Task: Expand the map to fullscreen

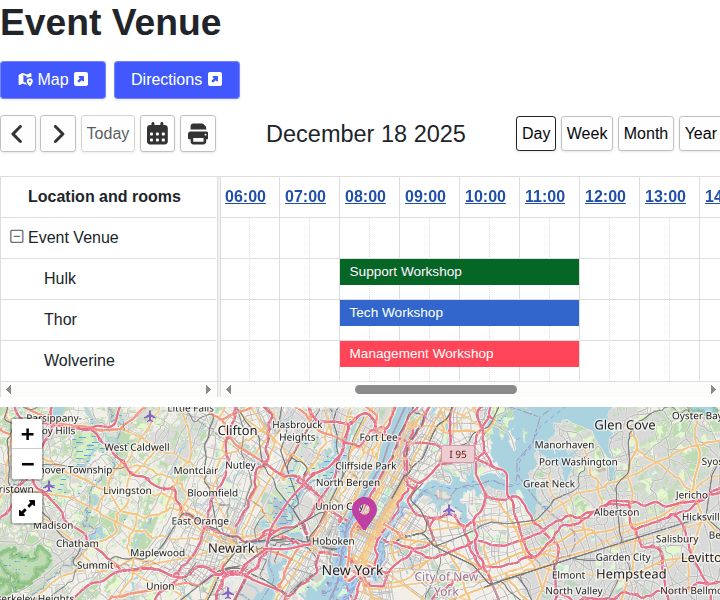Action: 27,508
